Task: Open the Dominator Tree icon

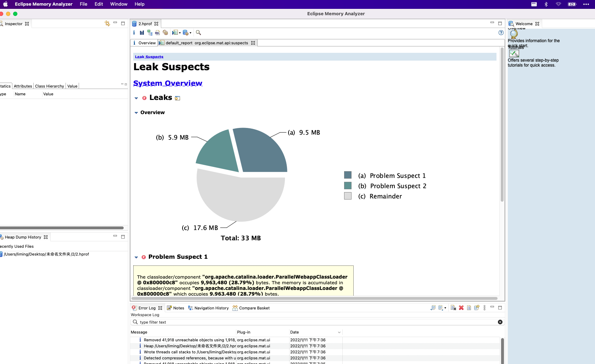Action: (150, 33)
